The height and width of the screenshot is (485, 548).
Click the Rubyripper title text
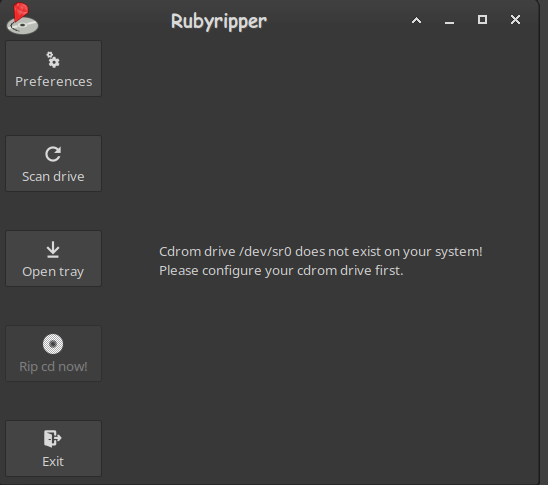219,21
